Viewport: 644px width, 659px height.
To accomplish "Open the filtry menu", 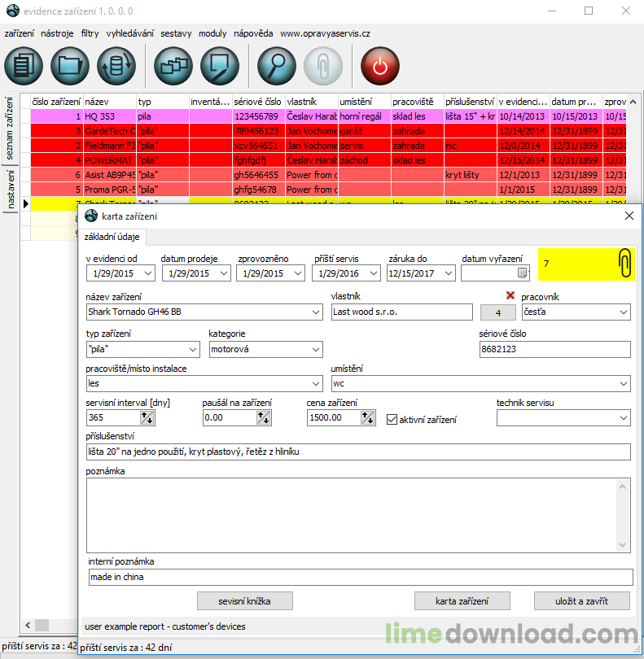I will pos(90,33).
